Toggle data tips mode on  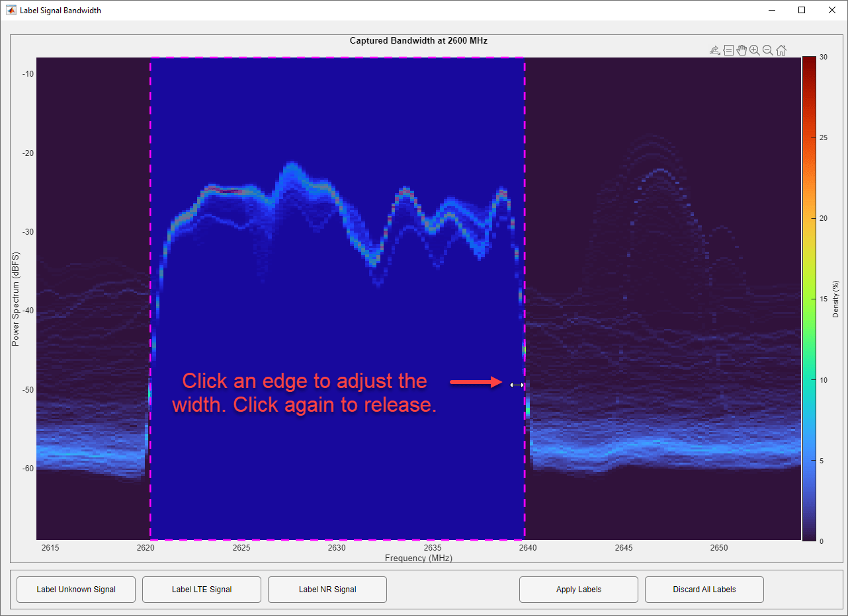click(x=728, y=50)
